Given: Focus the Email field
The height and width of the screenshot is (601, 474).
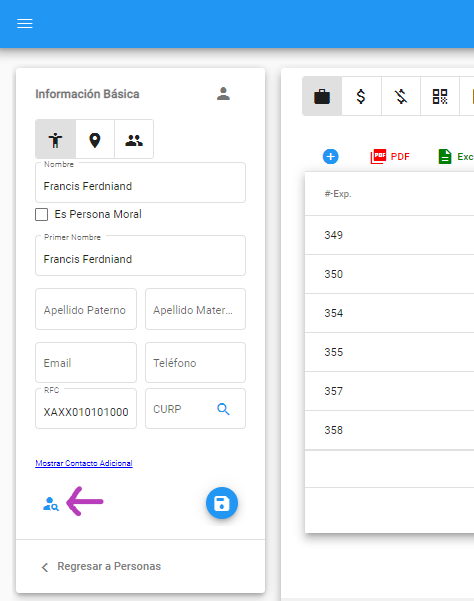Looking at the screenshot, I should [x=86, y=363].
